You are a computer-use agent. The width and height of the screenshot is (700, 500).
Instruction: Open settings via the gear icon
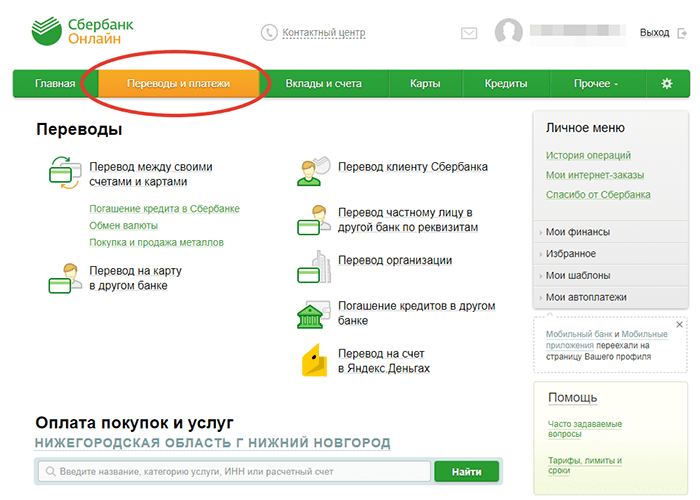tap(667, 83)
